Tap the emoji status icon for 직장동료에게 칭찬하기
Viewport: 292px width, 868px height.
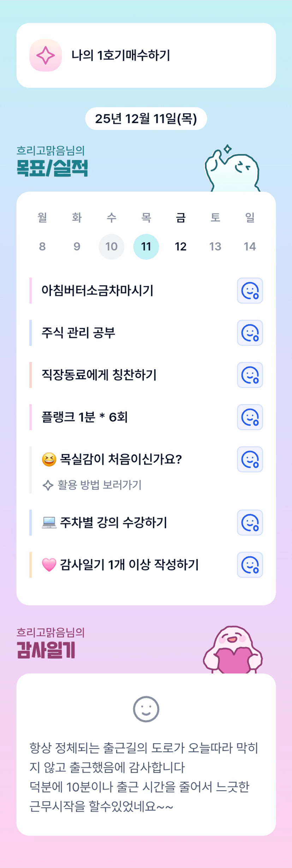(250, 375)
